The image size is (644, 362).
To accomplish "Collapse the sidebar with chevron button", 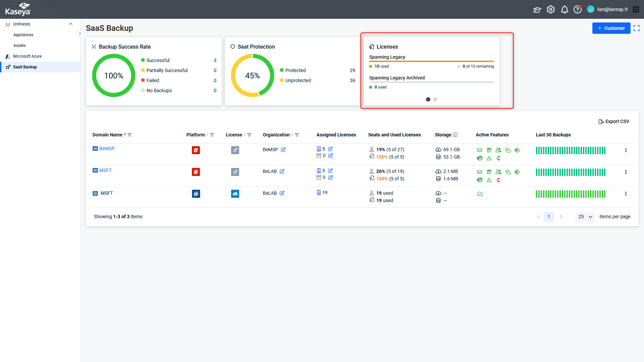I will (80, 34).
